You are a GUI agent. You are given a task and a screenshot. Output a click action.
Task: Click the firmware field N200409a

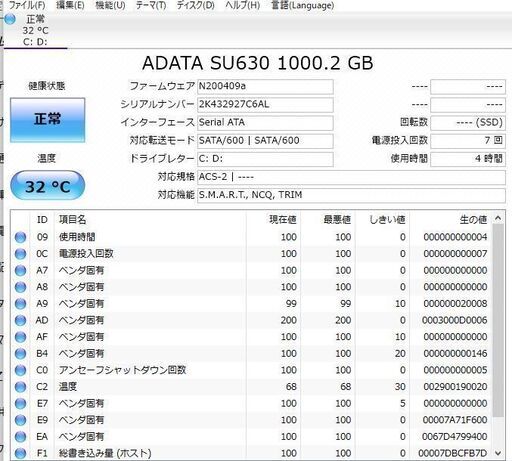click(x=265, y=86)
